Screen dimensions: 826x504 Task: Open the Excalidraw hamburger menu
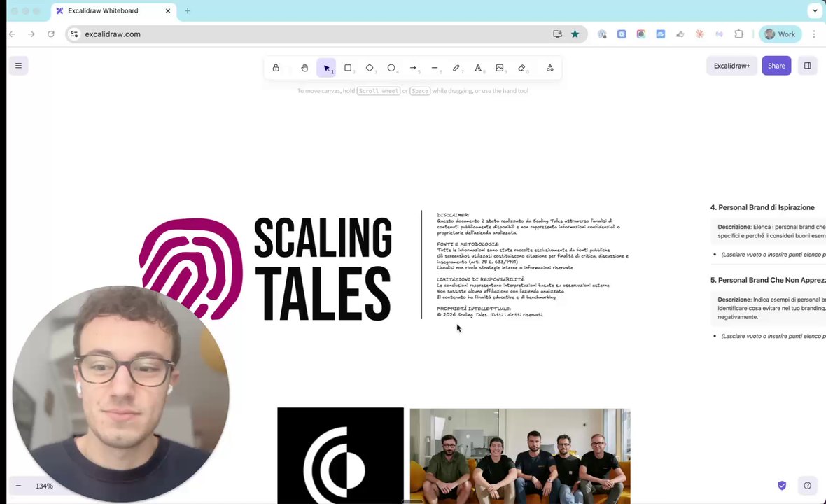[18, 66]
